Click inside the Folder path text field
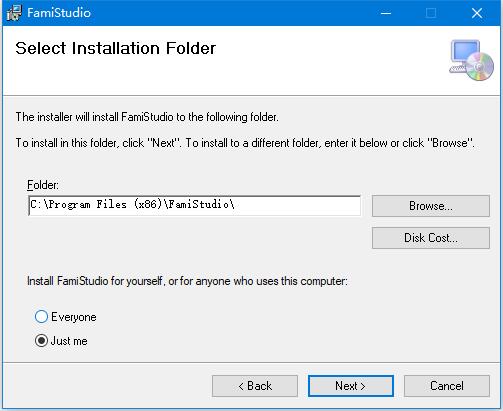The image size is (503, 411). point(195,205)
